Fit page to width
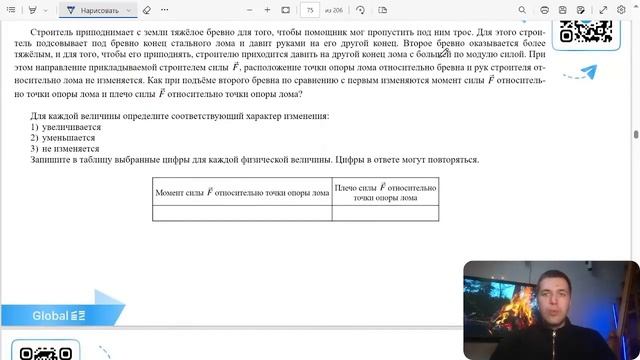 coord(285,10)
